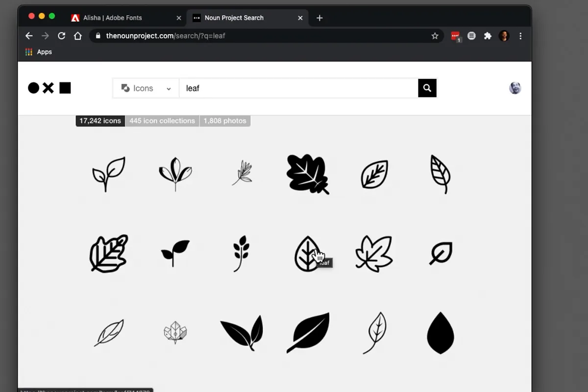
Task: View the 445 icon collections results
Action: 162,121
